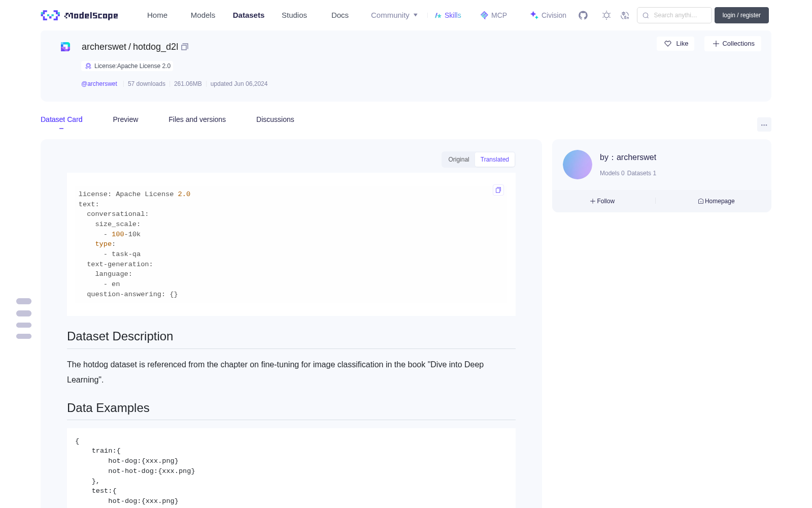Open the Models nav item
The image size is (812, 508).
pos(203,15)
